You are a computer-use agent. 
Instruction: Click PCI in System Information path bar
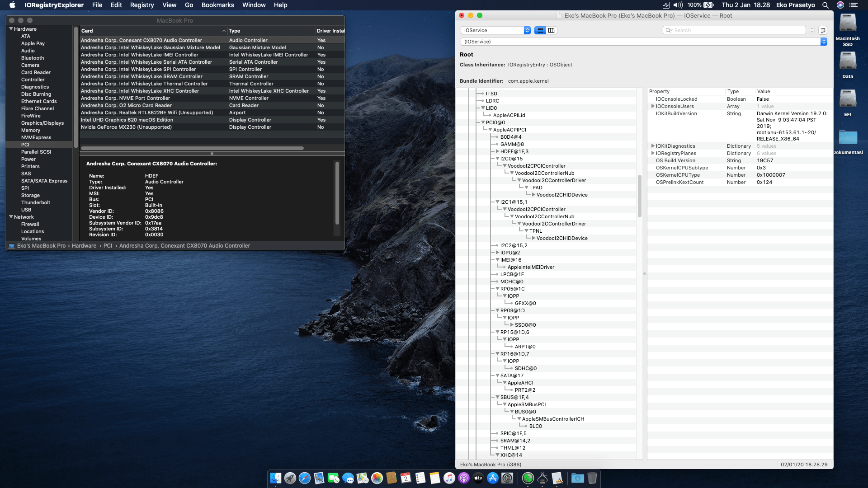pos(108,246)
